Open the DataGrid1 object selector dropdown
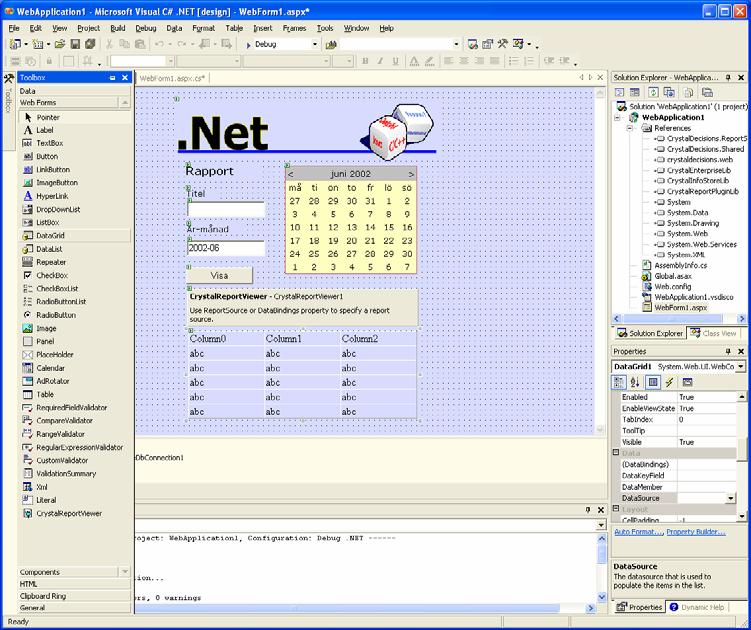 (741, 367)
